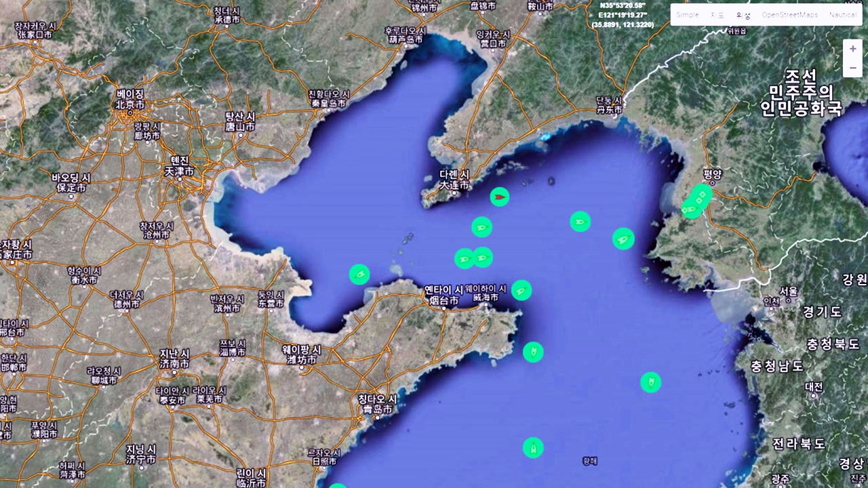This screenshot has width=868, height=488.
Task: Click the 바오딩 시 保定市 label
Action: [71, 182]
